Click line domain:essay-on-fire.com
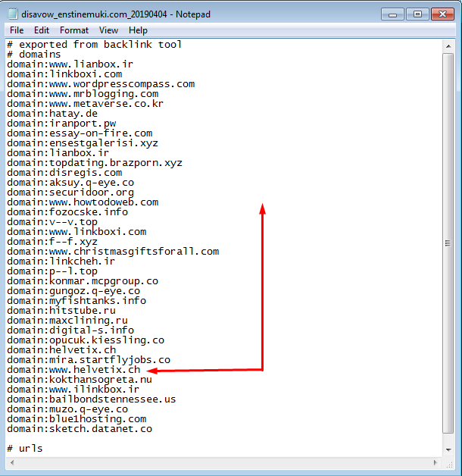462x476 pixels. tap(80, 133)
